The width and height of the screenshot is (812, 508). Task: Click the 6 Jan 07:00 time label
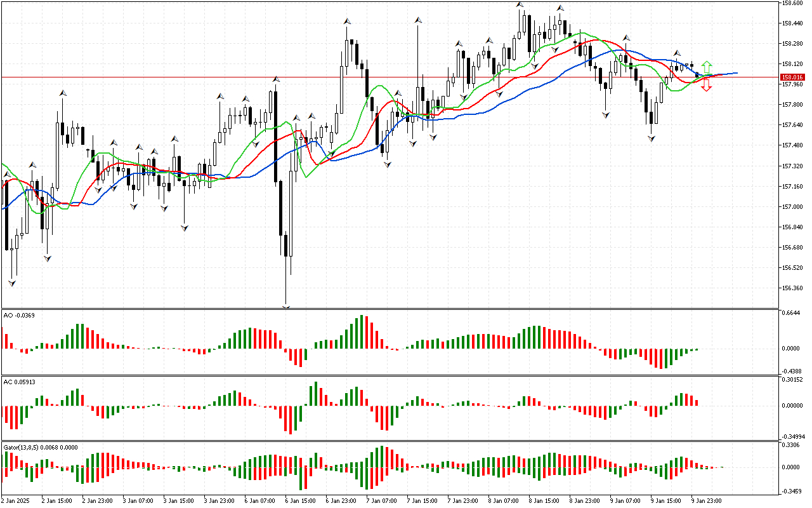click(259, 500)
